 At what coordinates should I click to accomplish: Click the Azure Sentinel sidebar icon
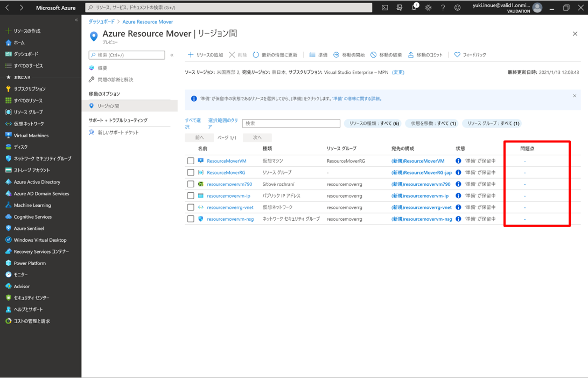(x=9, y=228)
